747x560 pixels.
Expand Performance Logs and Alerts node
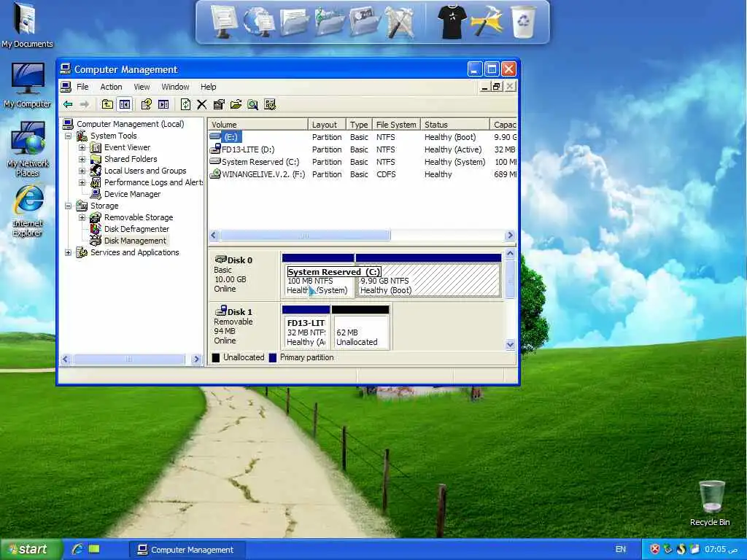coord(82,182)
